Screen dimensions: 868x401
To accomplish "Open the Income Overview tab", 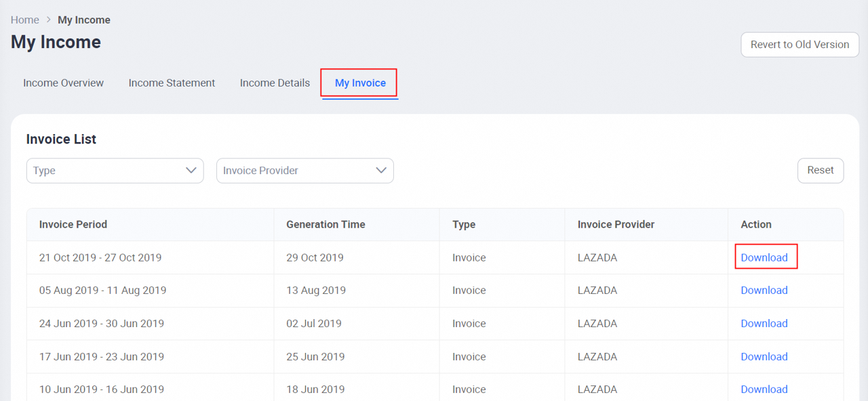I will point(63,82).
